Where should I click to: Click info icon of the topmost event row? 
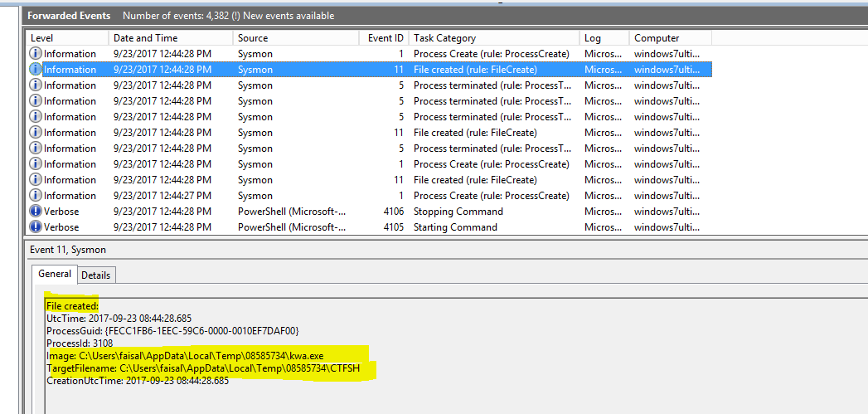click(36, 54)
